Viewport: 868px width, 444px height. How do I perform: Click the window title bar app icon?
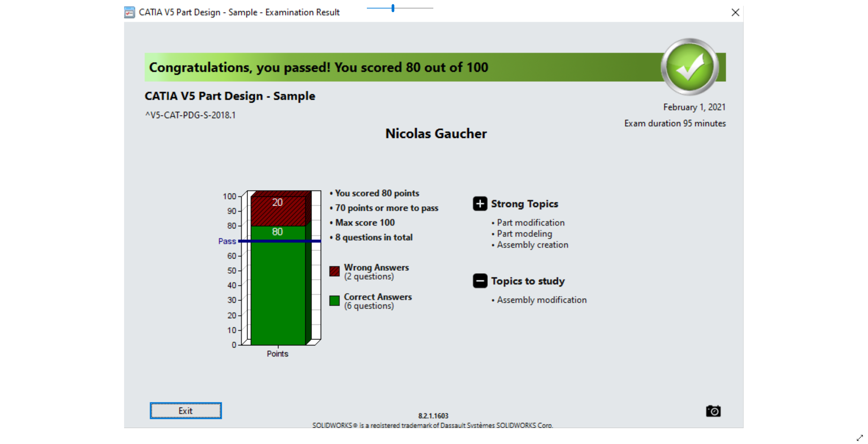pyautogui.click(x=129, y=12)
